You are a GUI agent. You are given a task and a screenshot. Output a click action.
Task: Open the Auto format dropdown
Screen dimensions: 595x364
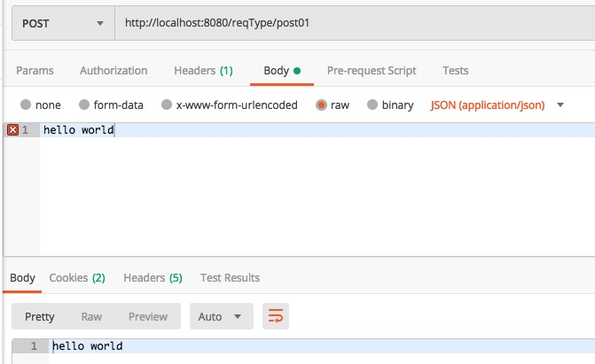[220, 316]
